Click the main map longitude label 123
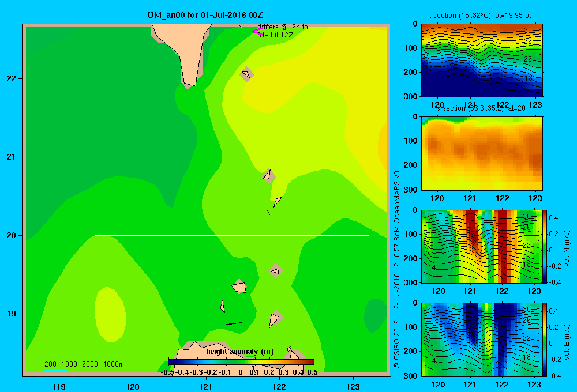This screenshot has height=392, width=577. coord(353,386)
